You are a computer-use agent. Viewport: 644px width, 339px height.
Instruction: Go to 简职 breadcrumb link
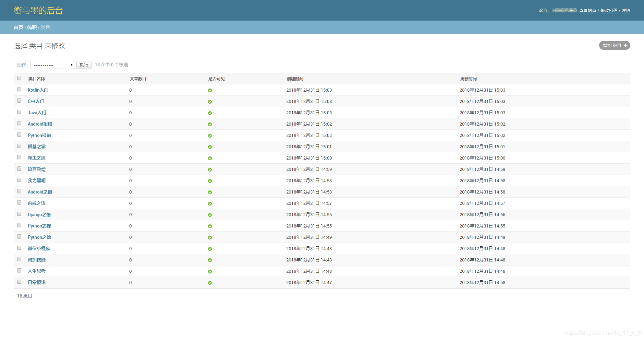(x=32, y=27)
